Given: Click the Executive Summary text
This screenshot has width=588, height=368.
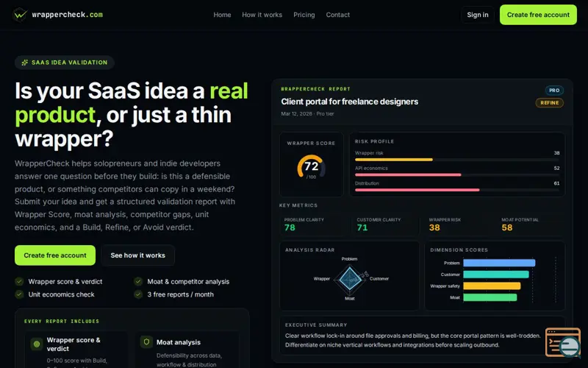Looking at the screenshot, I should (412, 340).
